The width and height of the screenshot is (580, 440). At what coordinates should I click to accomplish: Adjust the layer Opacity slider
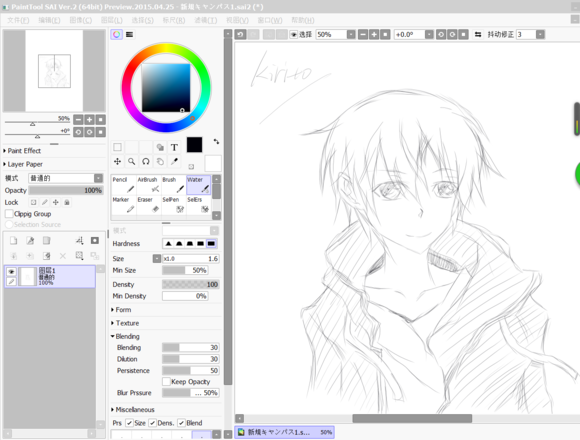click(66, 190)
